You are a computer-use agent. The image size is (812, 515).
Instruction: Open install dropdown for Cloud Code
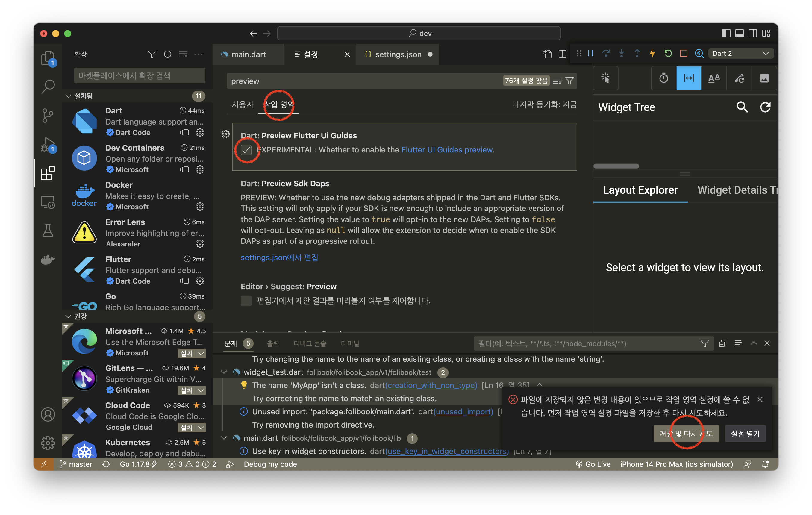[201, 427]
